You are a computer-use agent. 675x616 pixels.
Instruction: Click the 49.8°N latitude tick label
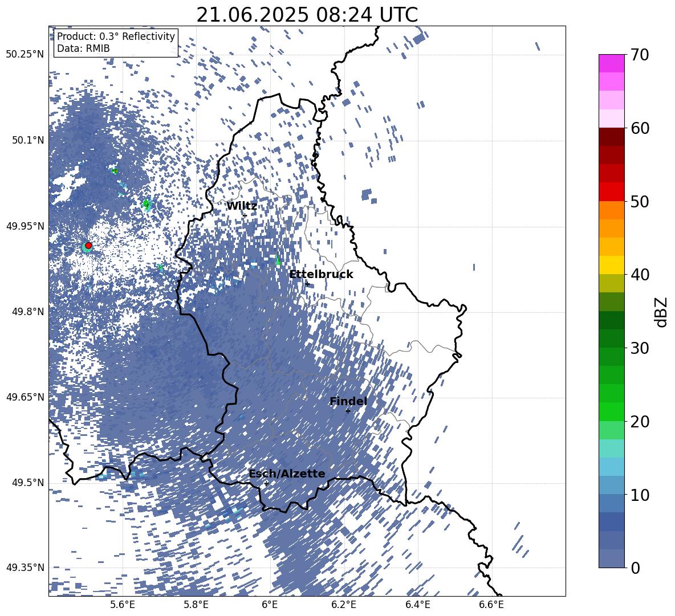pyautogui.click(x=27, y=312)
